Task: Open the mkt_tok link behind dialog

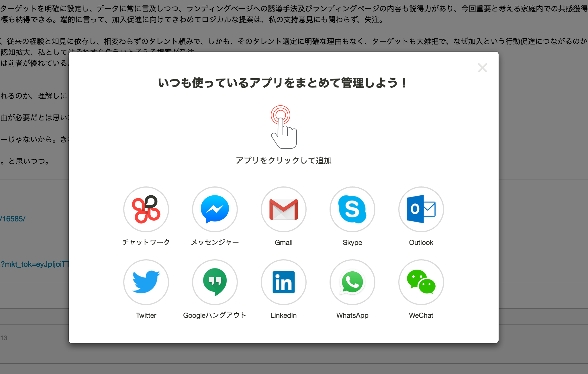Action: (34, 264)
